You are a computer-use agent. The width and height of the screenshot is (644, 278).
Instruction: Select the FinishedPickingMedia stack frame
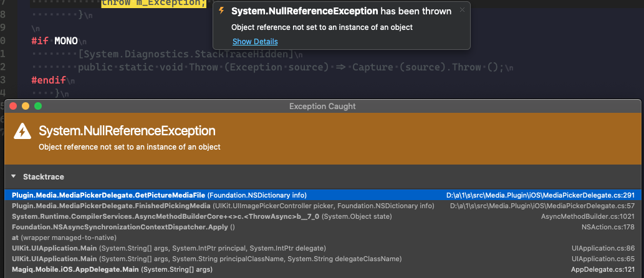click(x=322, y=206)
